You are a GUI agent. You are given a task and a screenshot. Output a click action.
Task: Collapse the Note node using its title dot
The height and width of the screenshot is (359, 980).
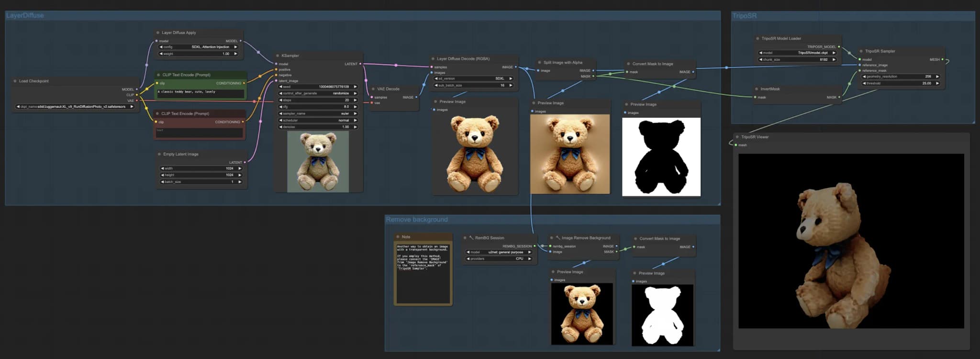(x=398, y=237)
